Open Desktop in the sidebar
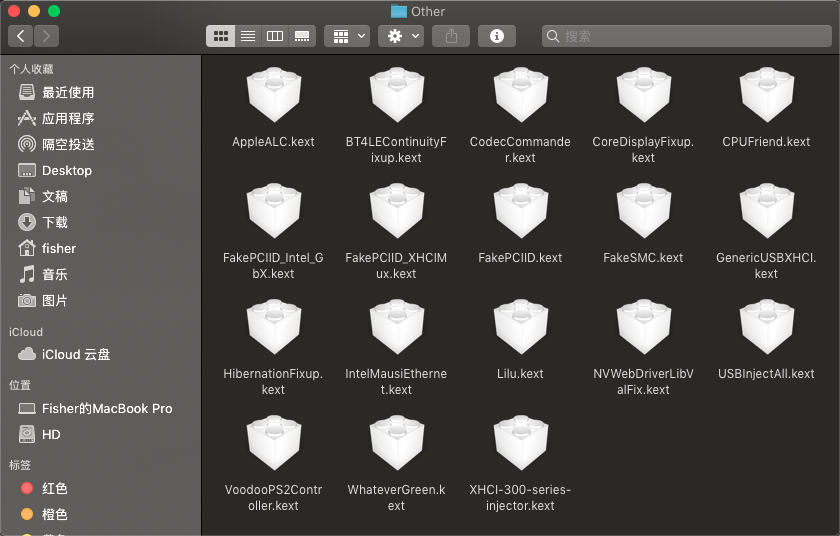Viewport: 840px width, 536px height. point(101,170)
